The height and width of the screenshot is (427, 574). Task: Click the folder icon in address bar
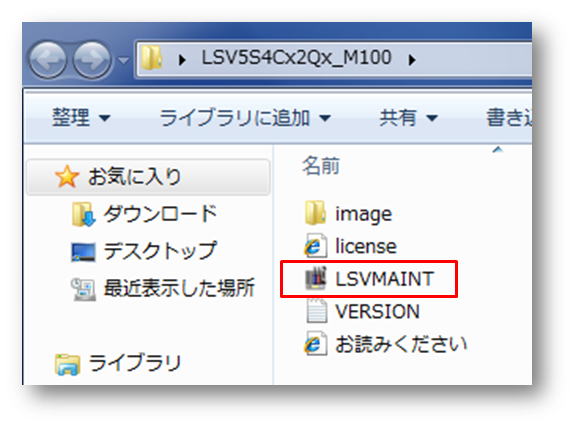coord(152,58)
